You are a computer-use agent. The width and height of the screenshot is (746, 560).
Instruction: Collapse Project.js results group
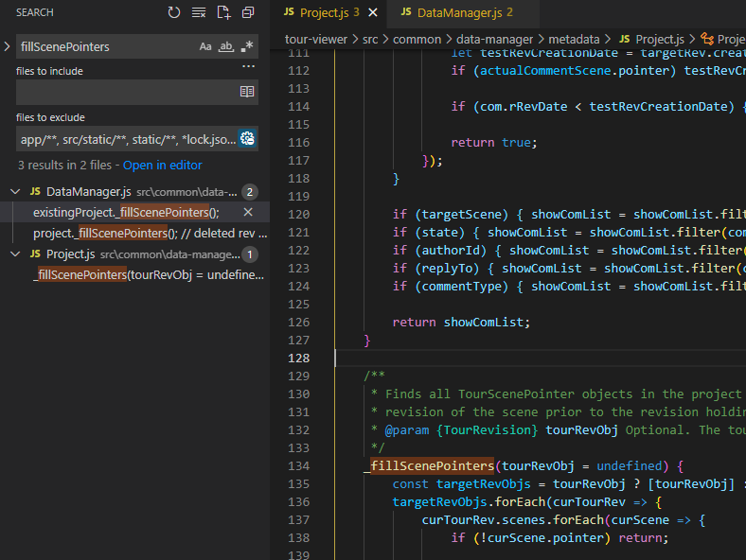[15, 254]
